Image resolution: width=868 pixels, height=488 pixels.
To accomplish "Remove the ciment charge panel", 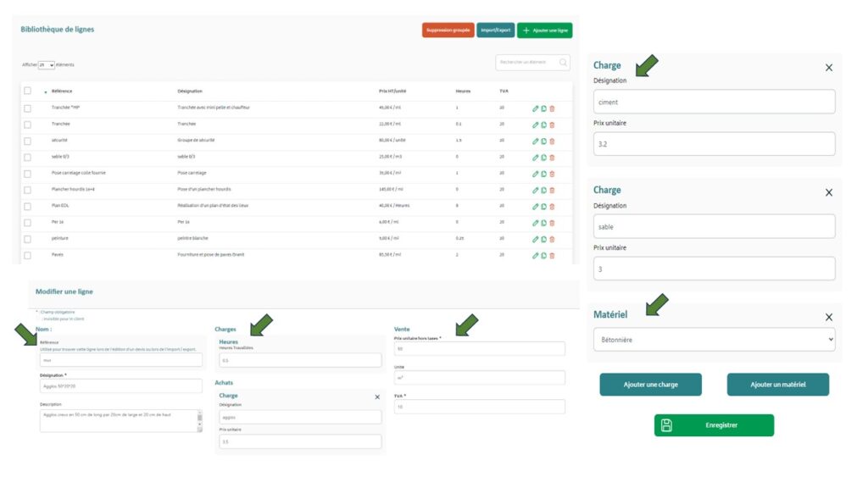I will 829,68.
